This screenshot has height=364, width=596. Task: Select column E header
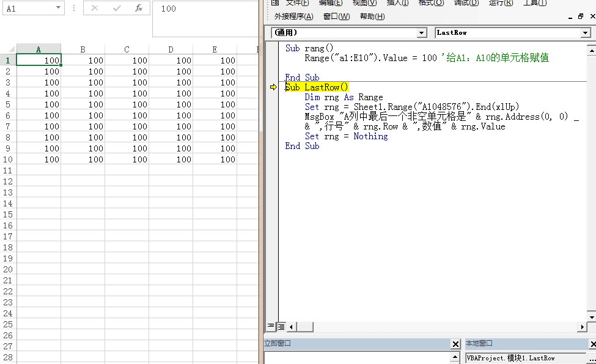coord(215,49)
